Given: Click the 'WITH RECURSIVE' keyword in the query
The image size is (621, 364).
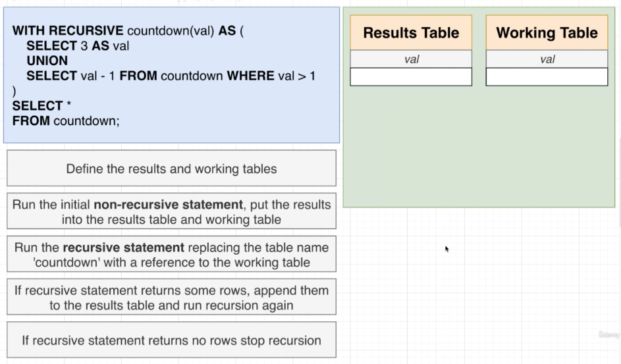Looking at the screenshot, I should 68,30.
